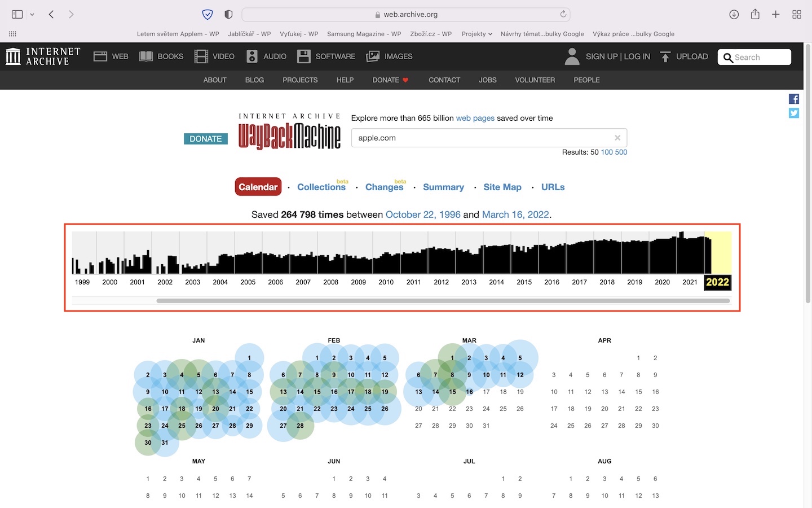Clear the apple.com search field

[x=617, y=138]
